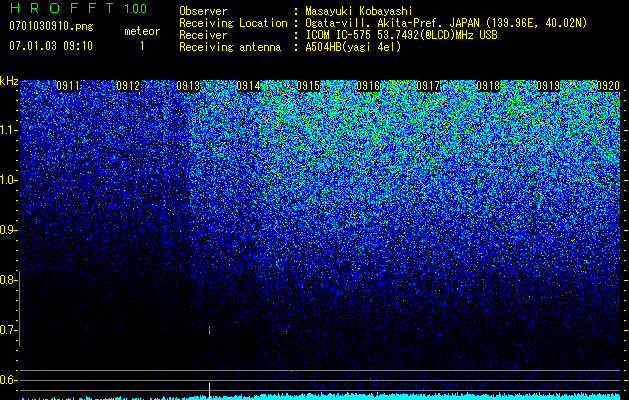This screenshot has width=629, height=400.
Task: Click the 0.9 kHz axis label
Action: click(x=8, y=230)
